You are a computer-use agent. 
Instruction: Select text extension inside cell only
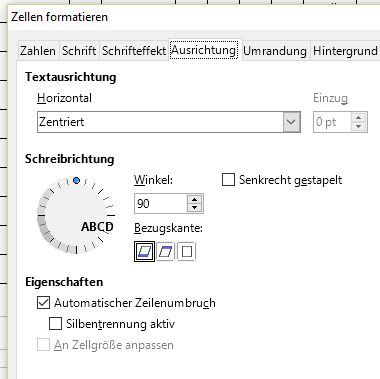(x=187, y=251)
